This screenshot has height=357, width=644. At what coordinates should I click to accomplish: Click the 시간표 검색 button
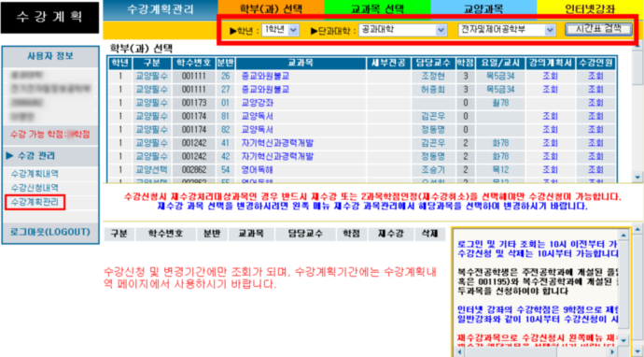click(599, 29)
